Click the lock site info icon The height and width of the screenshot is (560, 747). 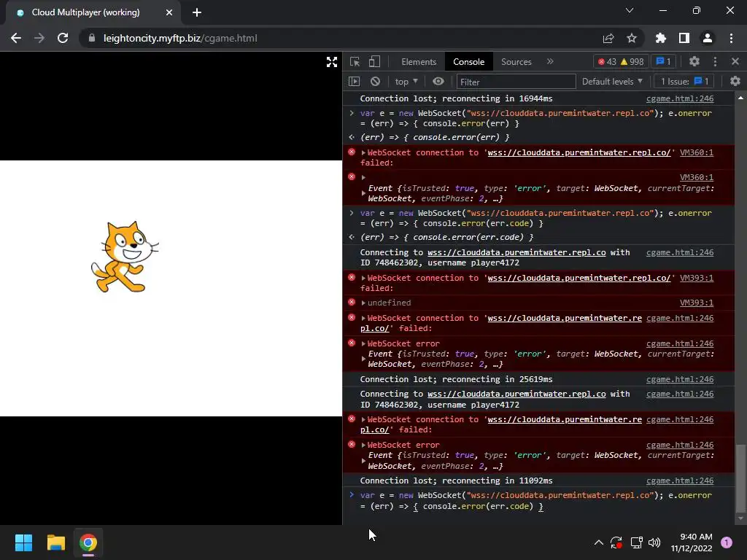tap(92, 38)
